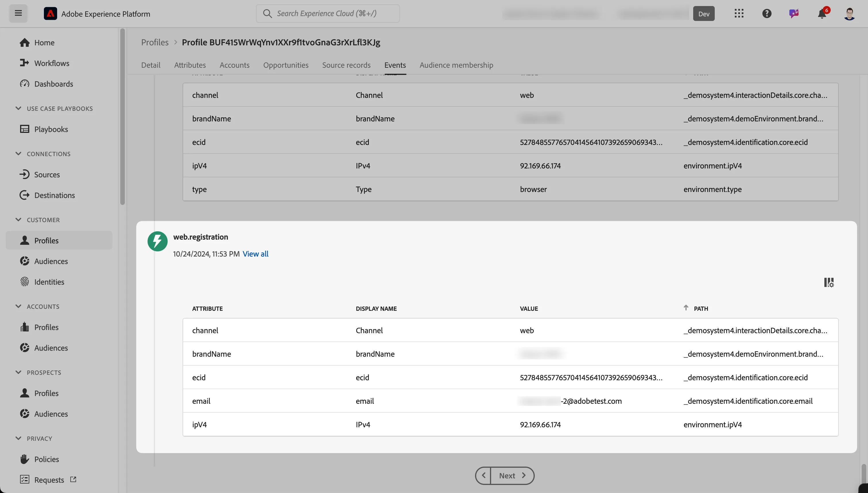Open column settings for web.registration table
The width and height of the screenshot is (868, 493).
point(829,282)
